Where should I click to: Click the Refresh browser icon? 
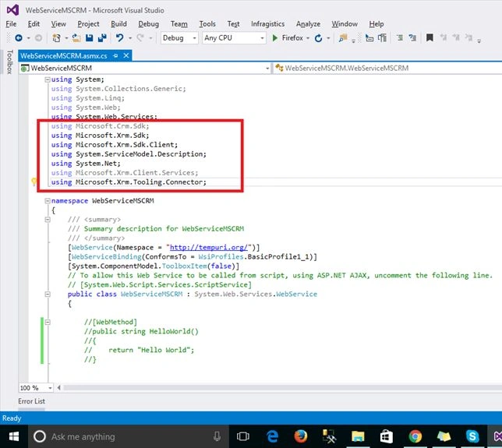click(x=318, y=38)
